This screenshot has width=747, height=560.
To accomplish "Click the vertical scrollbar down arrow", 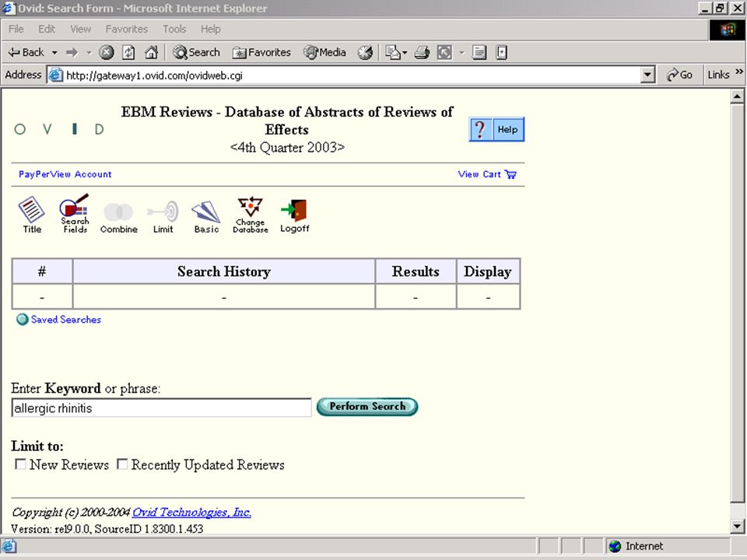I will 737,527.
